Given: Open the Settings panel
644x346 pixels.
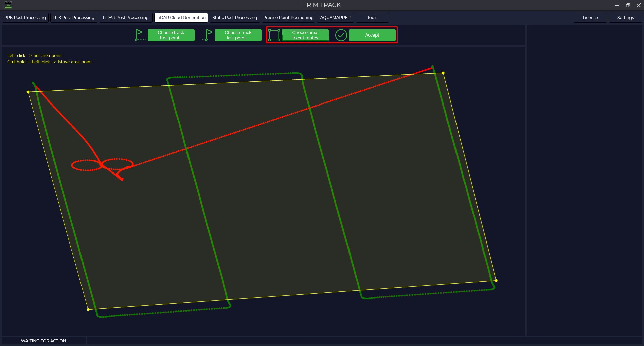Looking at the screenshot, I should click(625, 18).
